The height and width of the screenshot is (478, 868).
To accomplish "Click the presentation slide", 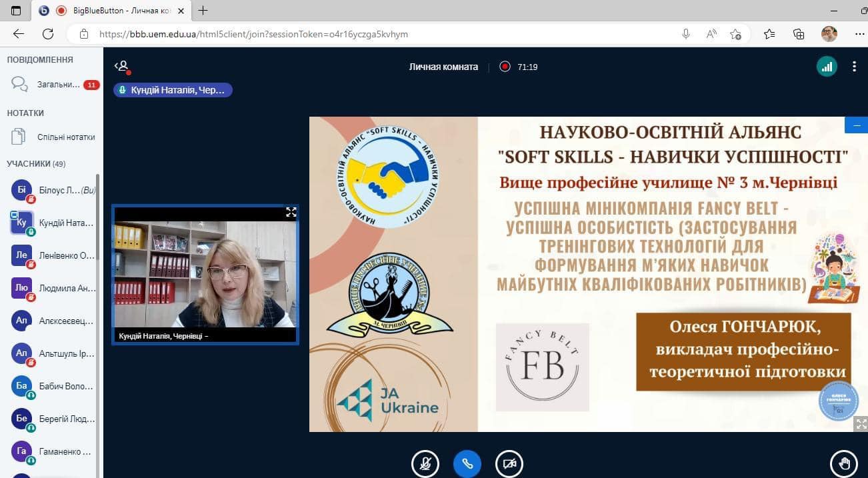I will [x=589, y=274].
